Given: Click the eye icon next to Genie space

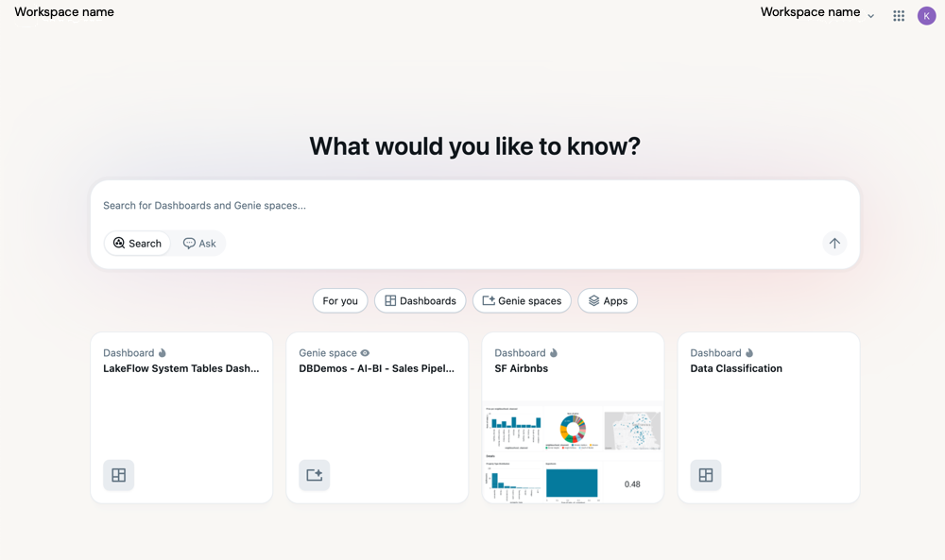Looking at the screenshot, I should [365, 353].
